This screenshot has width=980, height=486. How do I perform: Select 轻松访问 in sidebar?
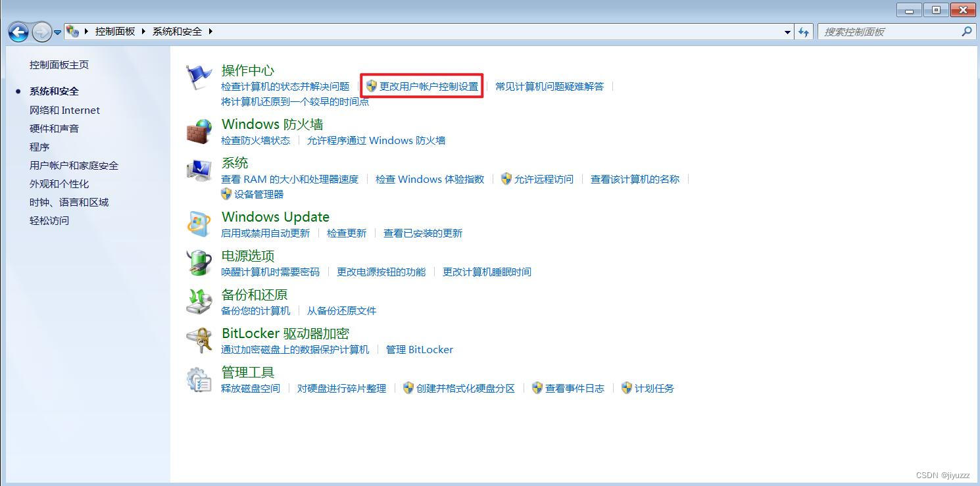pos(49,220)
